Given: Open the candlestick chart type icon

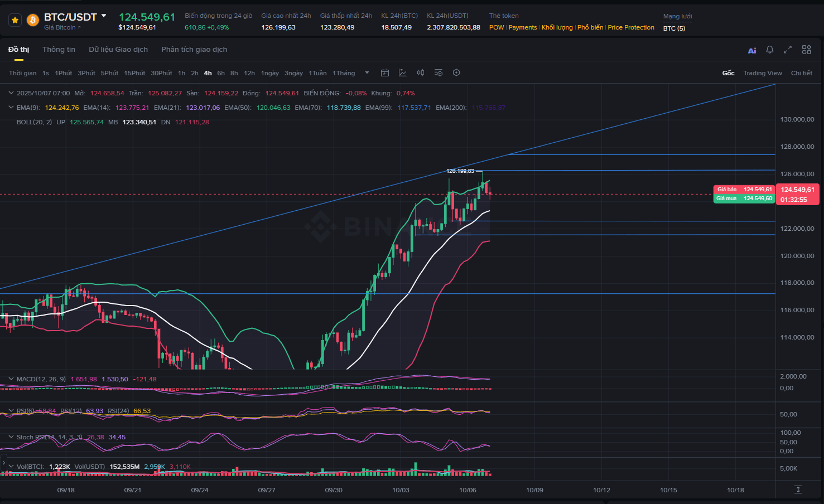Looking at the screenshot, I should pos(421,73).
